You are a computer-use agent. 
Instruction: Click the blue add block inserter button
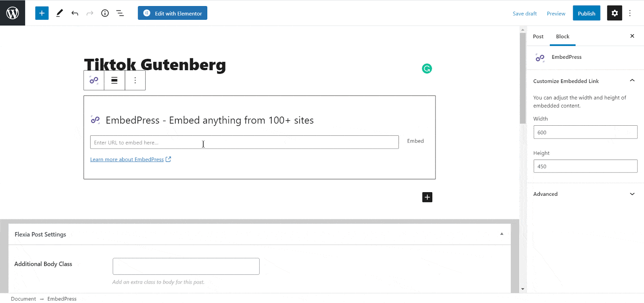pyautogui.click(x=42, y=13)
